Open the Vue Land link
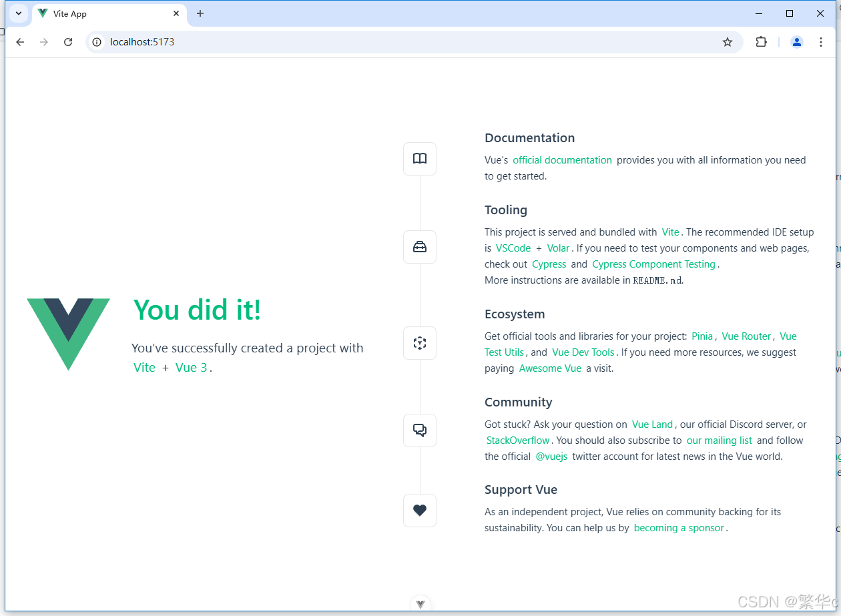Viewport: 841px width, 616px height. (x=652, y=424)
